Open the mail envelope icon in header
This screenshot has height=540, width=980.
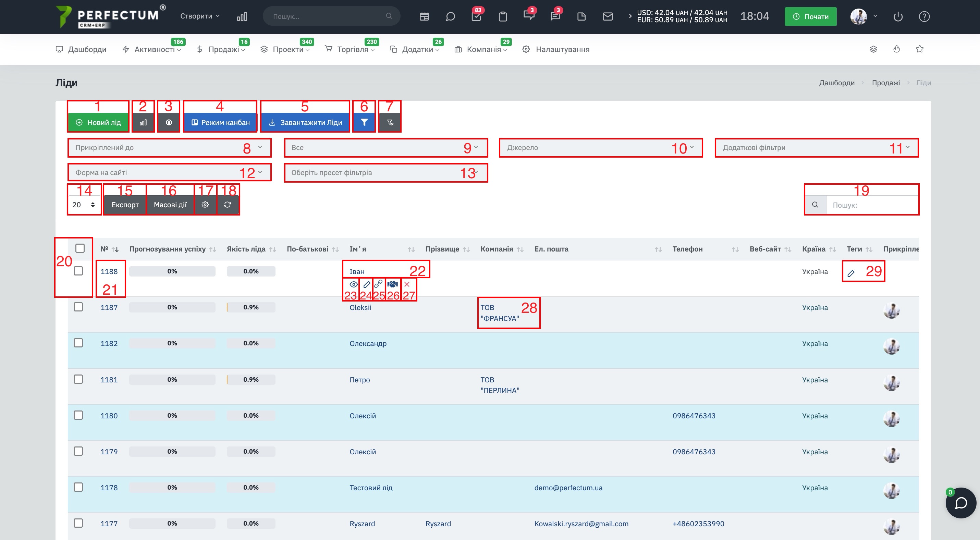(608, 16)
